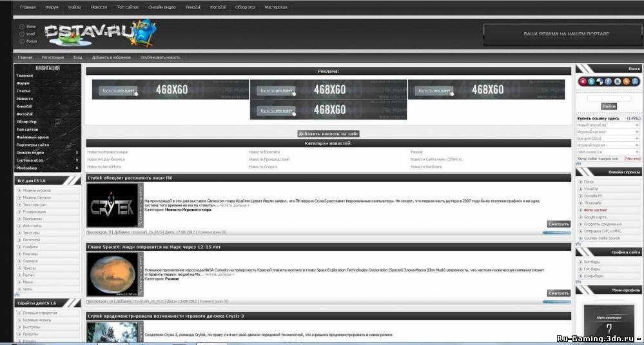The height and width of the screenshot is (345, 644).
Task: Expand the Система uCoz navigation submenu
Action: [x=79, y=161]
